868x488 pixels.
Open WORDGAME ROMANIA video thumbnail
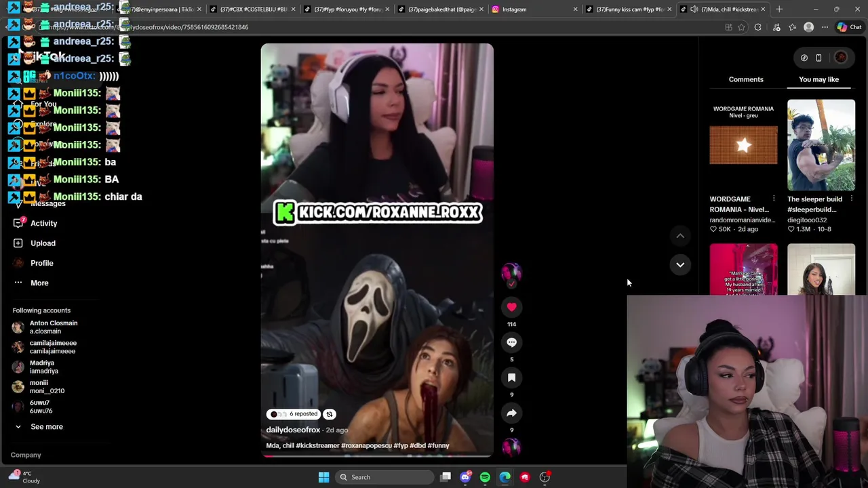click(x=743, y=145)
